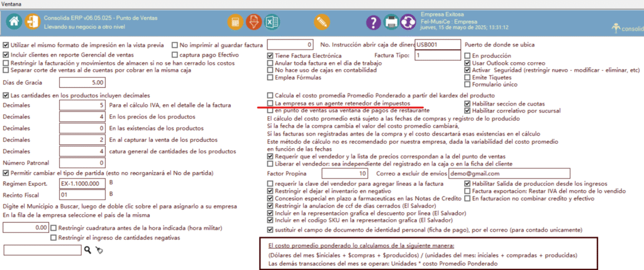
Task: Click the magnifying glass search icon
Action: tap(88, 251)
